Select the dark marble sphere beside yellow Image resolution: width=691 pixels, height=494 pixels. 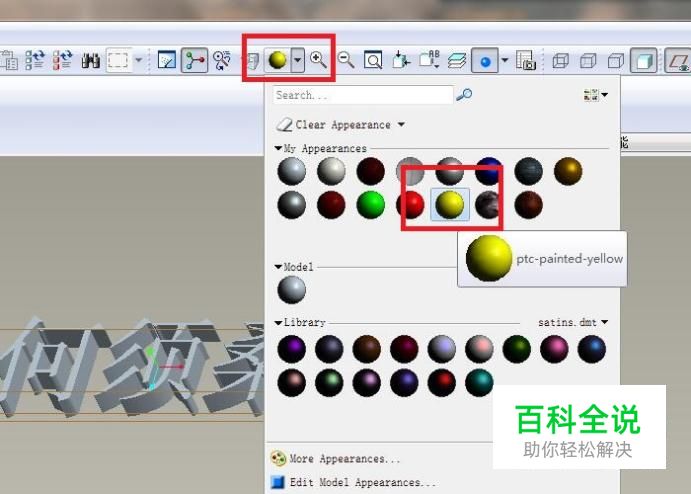(x=489, y=204)
